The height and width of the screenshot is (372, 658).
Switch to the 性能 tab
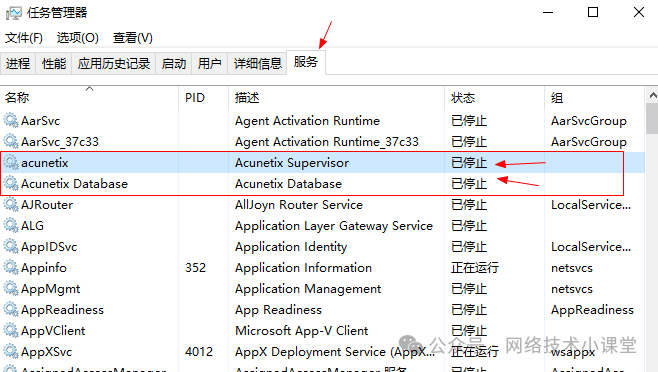click(x=54, y=63)
